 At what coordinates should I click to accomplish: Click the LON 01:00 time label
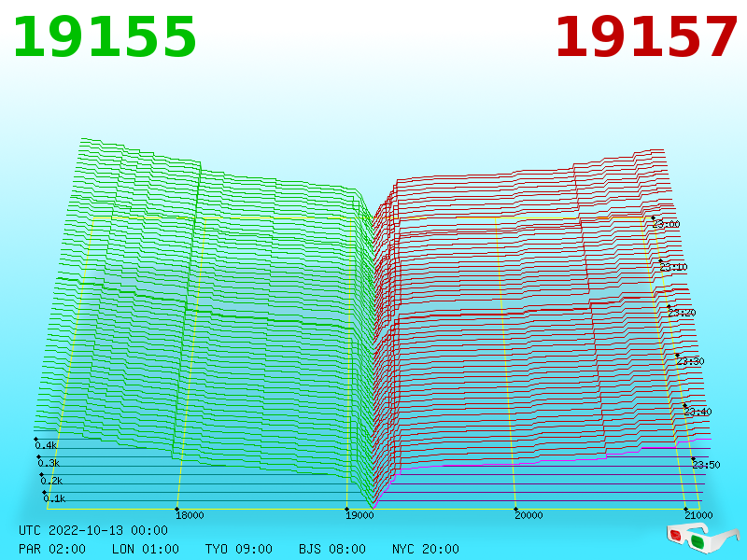pos(146,549)
